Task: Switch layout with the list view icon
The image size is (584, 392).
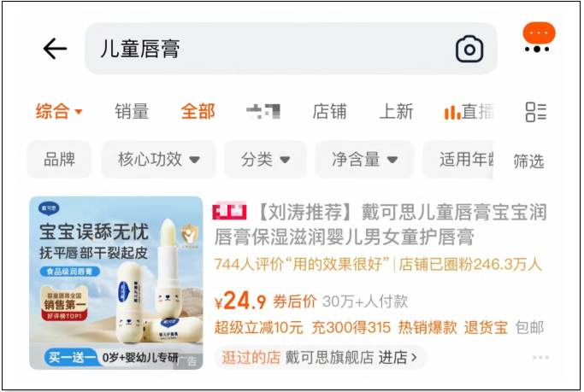Action: 536,112
